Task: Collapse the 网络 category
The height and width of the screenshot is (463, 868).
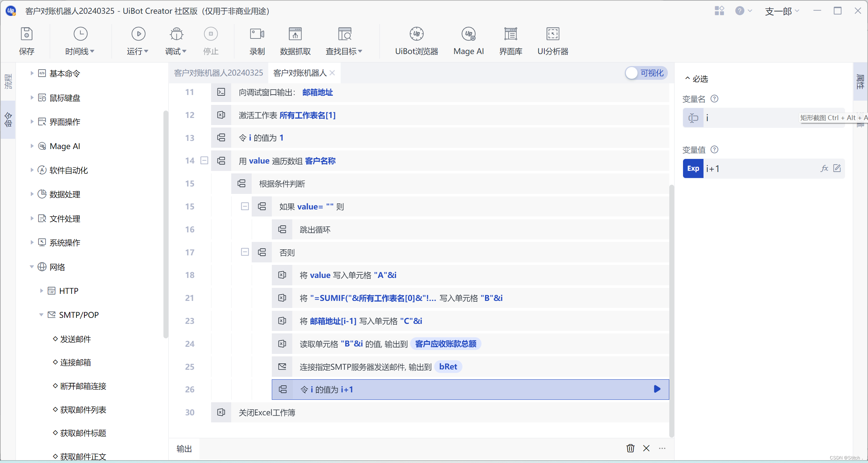Action: click(32, 267)
